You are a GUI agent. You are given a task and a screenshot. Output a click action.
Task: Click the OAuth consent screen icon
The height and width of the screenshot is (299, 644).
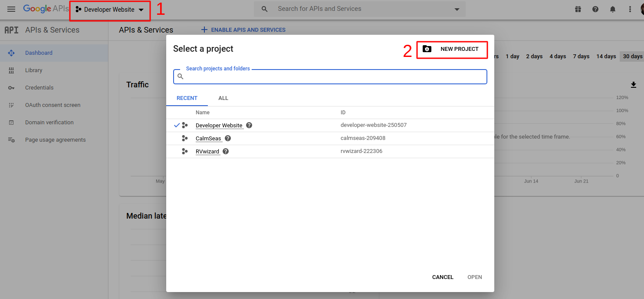pyautogui.click(x=11, y=105)
